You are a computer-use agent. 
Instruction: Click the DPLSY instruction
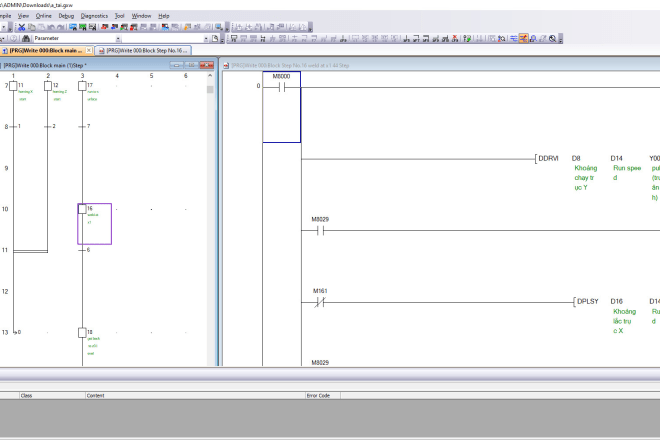588,301
